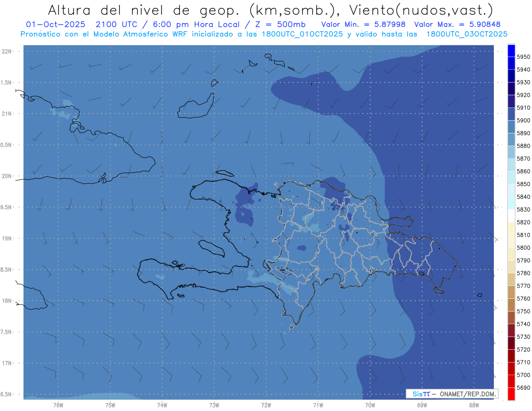Click the 71W longitude label
532x411 pixels.
tap(318, 405)
